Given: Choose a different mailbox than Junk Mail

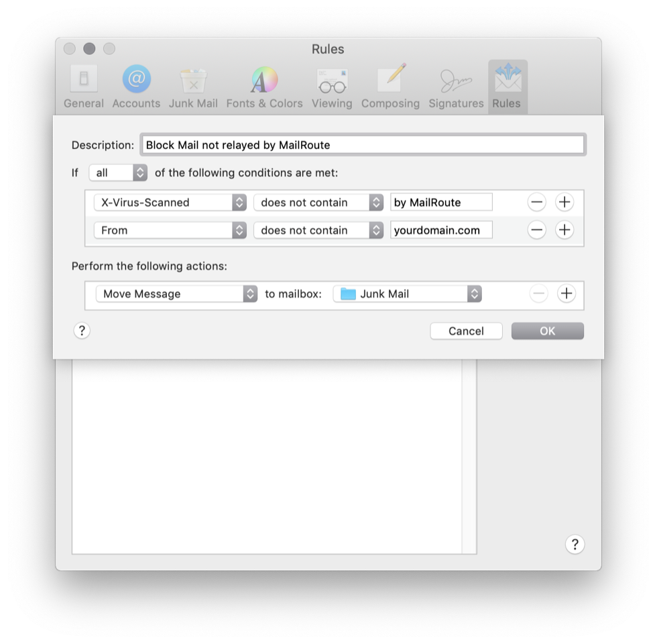Looking at the screenshot, I should pos(408,294).
